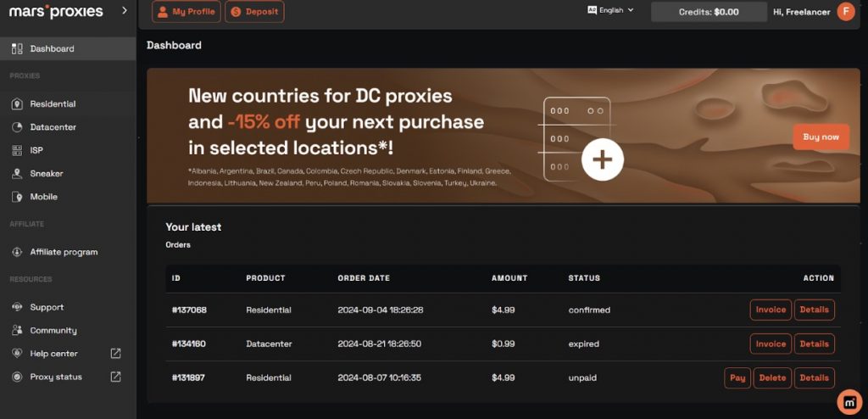The height and width of the screenshot is (419, 868).
Task: Click the ISP sidebar icon
Action: tap(17, 150)
